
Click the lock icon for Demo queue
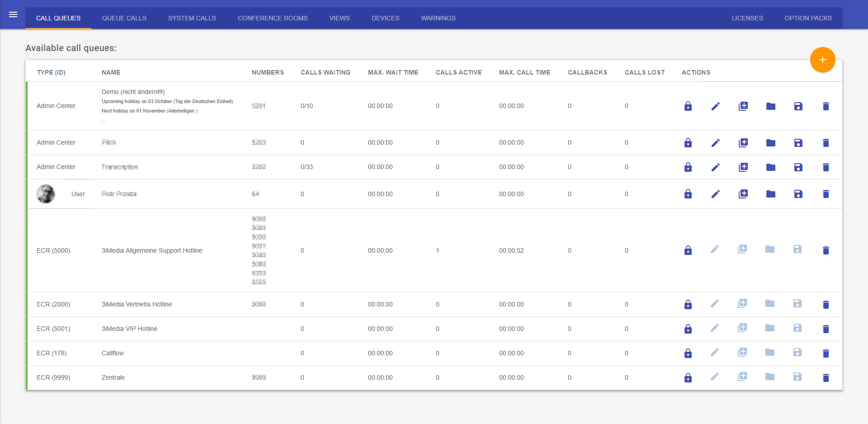point(688,106)
